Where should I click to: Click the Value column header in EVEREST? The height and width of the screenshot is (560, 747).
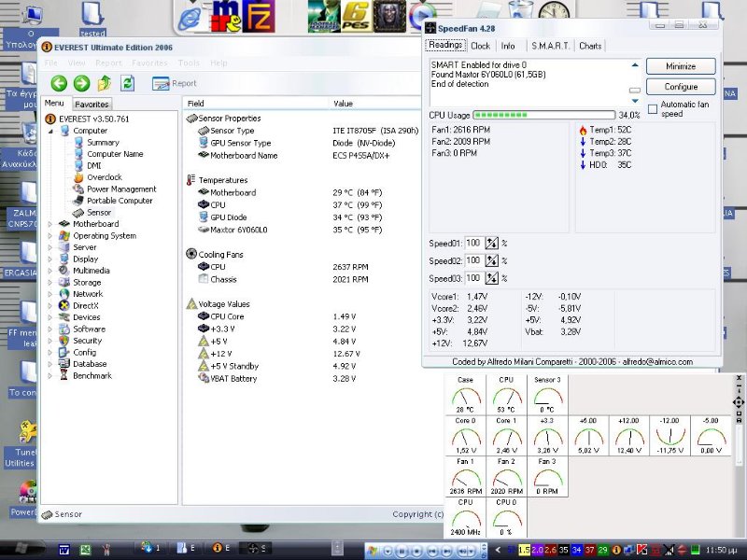[x=374, y=104]
